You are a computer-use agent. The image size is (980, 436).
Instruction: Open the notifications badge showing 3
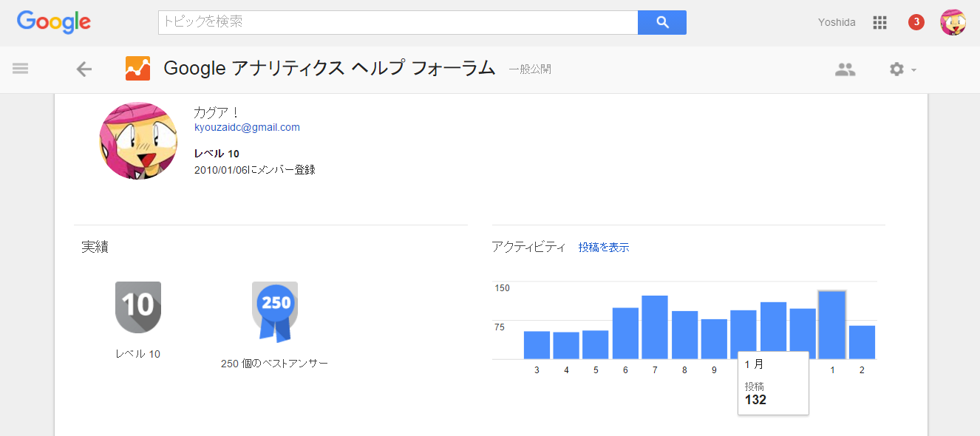coord(916,22)
